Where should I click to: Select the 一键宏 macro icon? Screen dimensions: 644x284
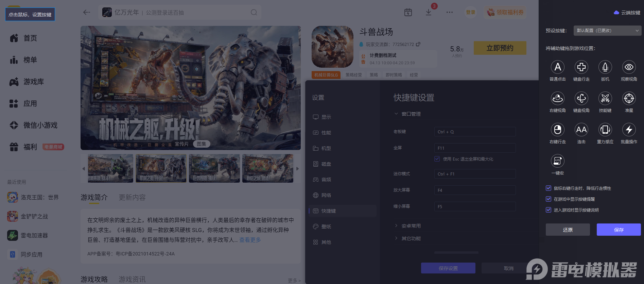[558, 161]
